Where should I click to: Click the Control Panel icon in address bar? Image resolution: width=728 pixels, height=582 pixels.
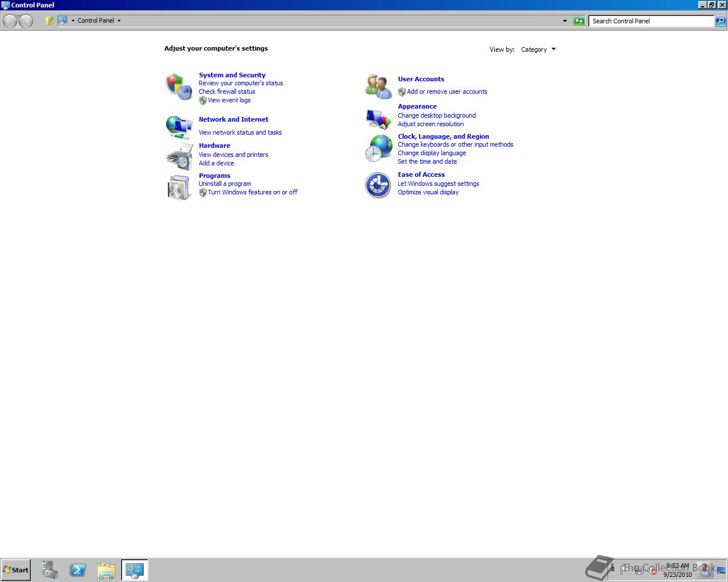coord(63,20)
